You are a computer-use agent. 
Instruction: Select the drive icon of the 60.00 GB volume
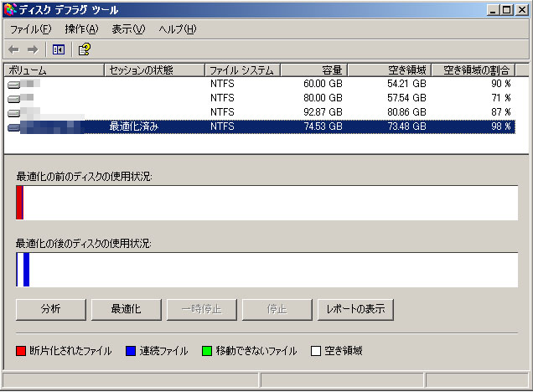(x=16, y=85)
